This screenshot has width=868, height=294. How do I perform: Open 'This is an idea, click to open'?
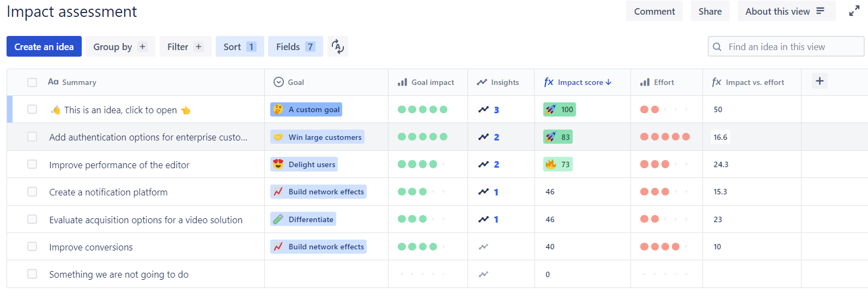[x=120, y=110]
